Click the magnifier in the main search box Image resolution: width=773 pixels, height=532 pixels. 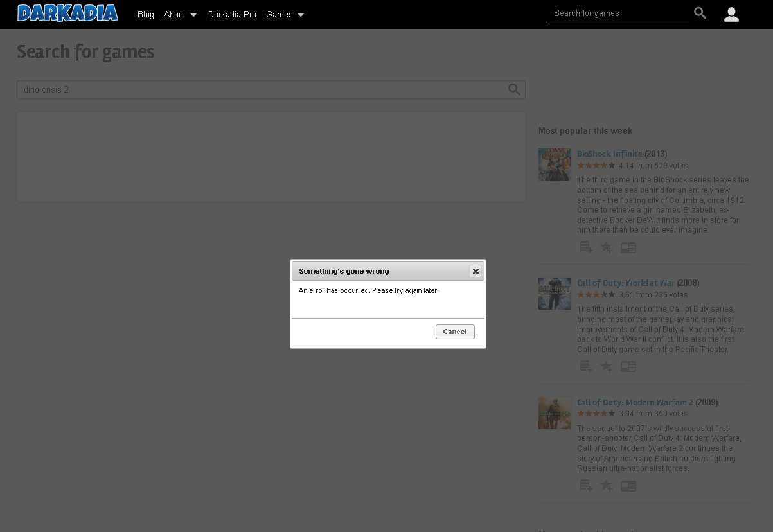pyautogui.click(x=514, y=89)
